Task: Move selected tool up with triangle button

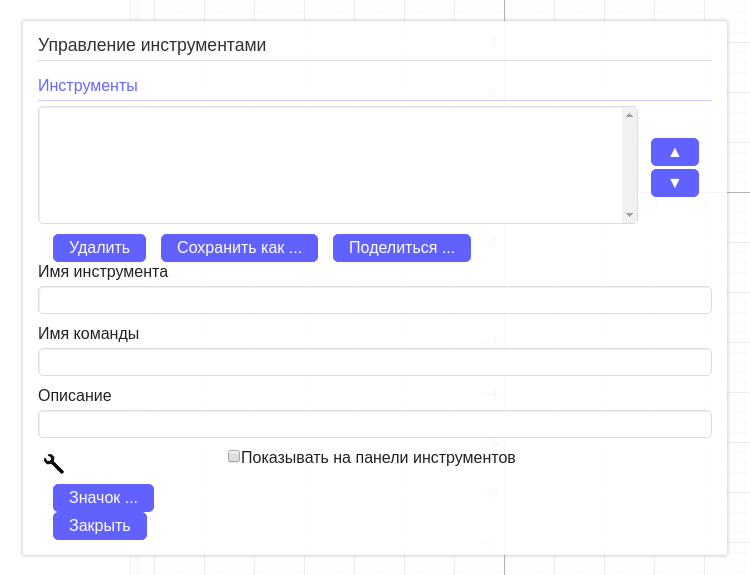Action: (674, 152)
